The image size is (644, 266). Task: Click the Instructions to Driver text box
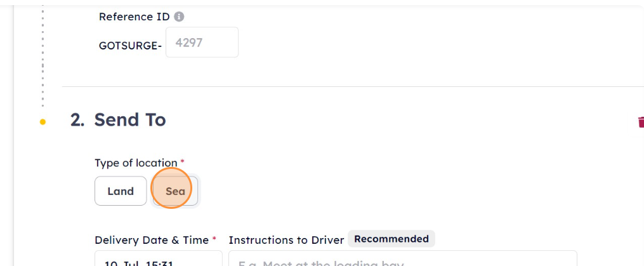pyautogui.click(x=403, y=258)
